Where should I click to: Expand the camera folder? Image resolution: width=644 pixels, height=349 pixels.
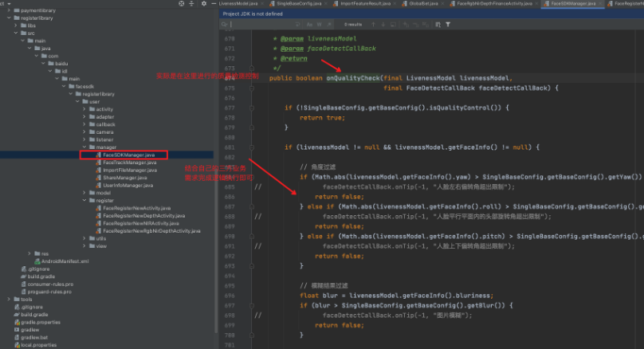[84, 131]
